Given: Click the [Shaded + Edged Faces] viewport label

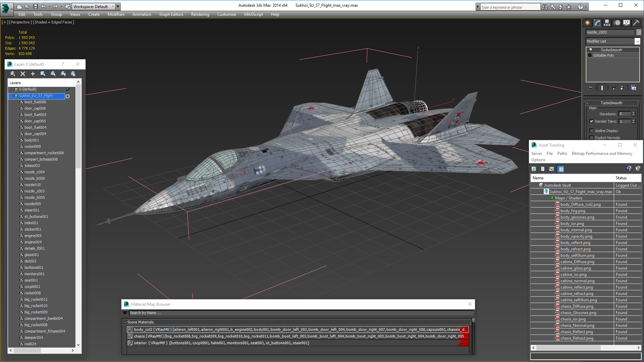Looking at the screenshot, I should [x=53, y=22].
